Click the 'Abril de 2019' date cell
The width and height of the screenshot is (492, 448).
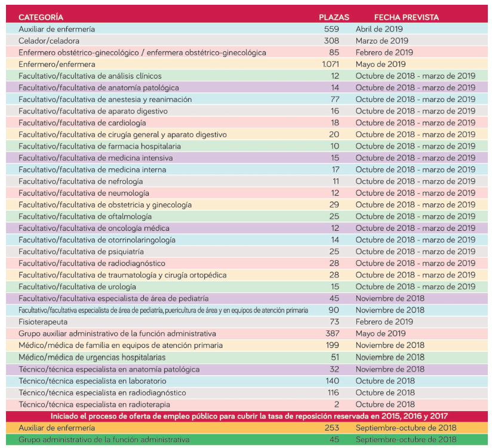click(379, 29)
